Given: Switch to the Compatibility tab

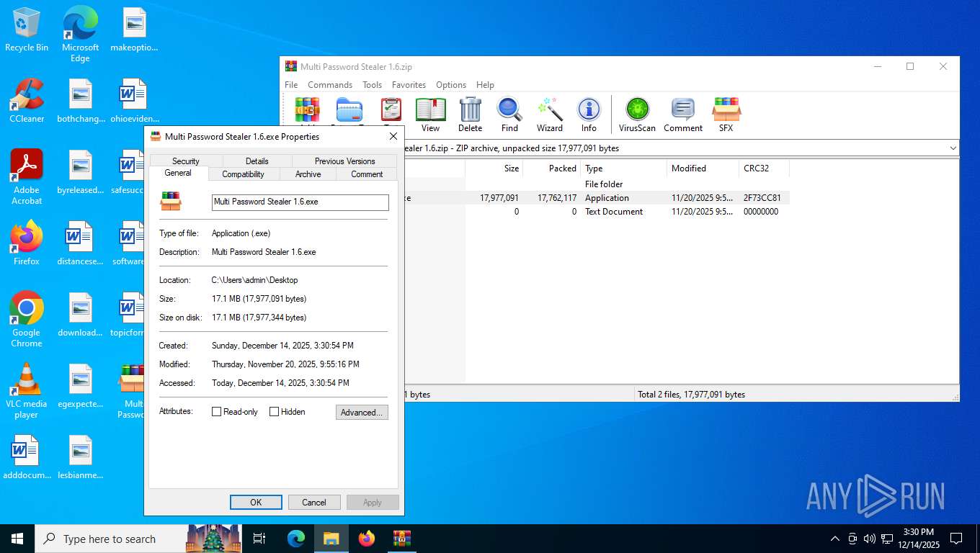Looking at the screenshot, I should 243,174.
